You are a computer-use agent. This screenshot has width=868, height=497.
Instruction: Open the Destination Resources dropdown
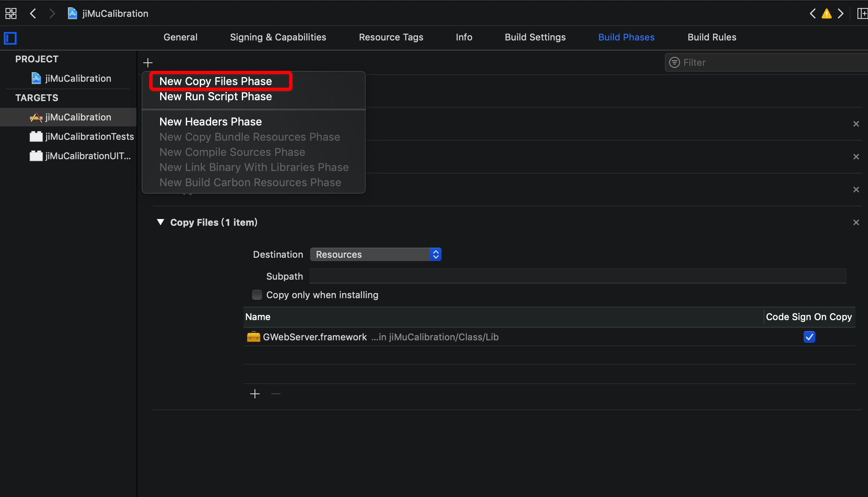375,254
